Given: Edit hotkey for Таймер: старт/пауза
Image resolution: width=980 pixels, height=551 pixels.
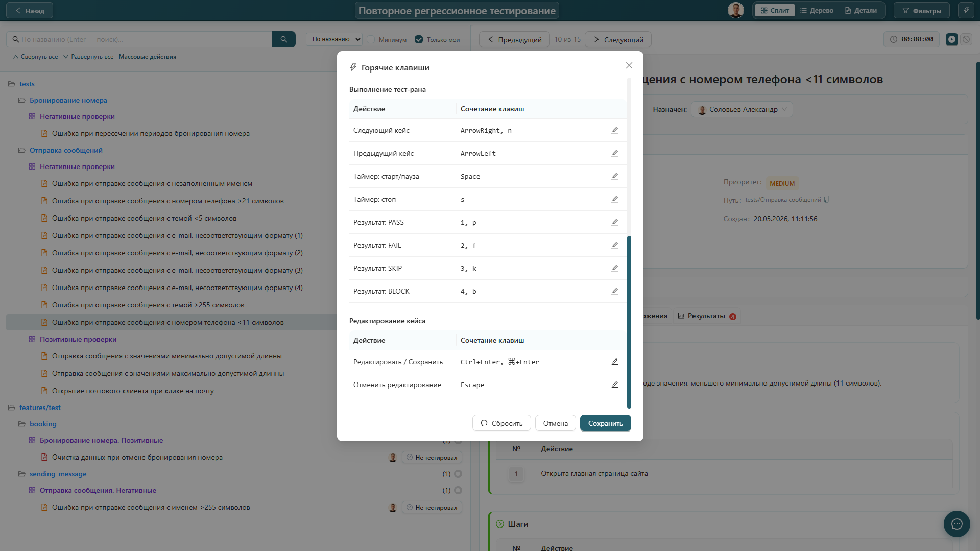Looking at the screenshot, I should pyautogui.click(x=615, y=176).
